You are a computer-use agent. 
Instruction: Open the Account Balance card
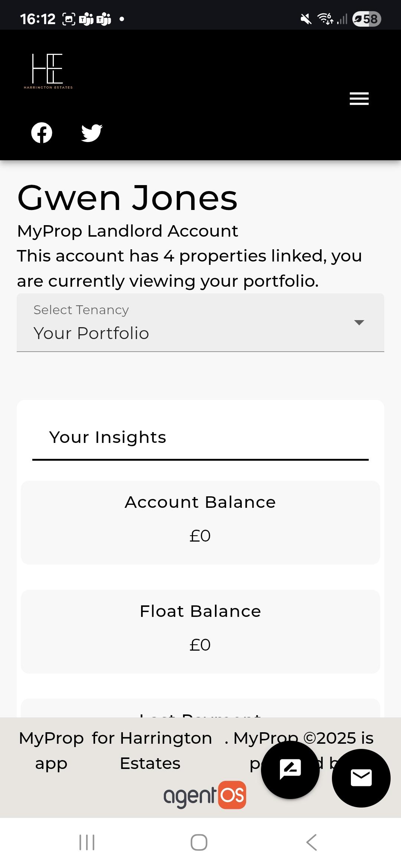click(200, 523)
